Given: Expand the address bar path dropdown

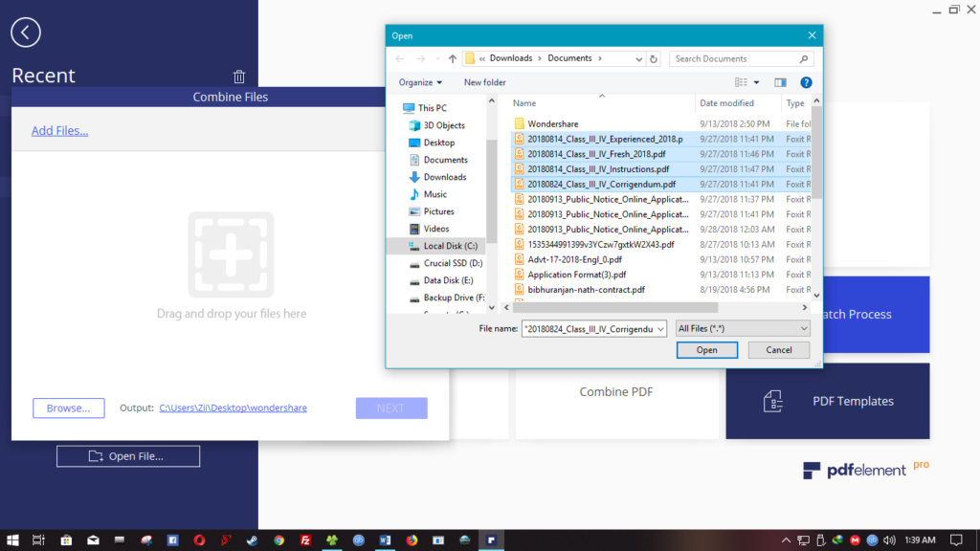Looking at the screenshot, I should 638,58.
